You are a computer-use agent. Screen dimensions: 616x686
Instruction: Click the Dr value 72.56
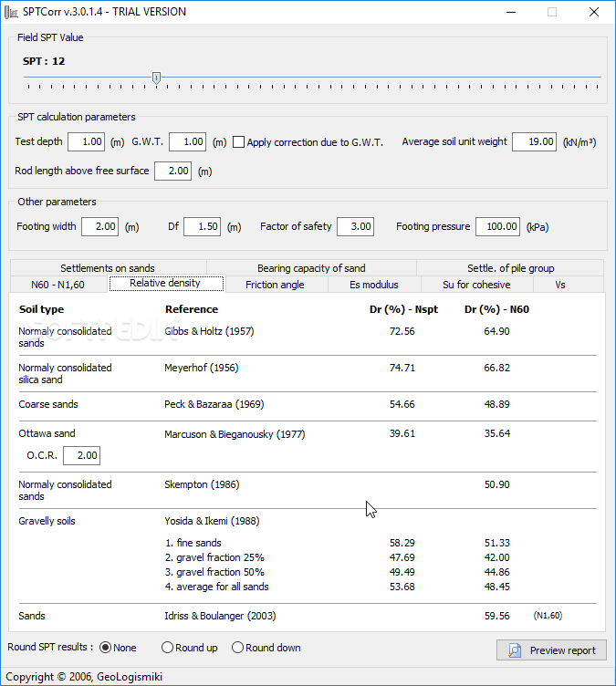[x=402, y=331]
